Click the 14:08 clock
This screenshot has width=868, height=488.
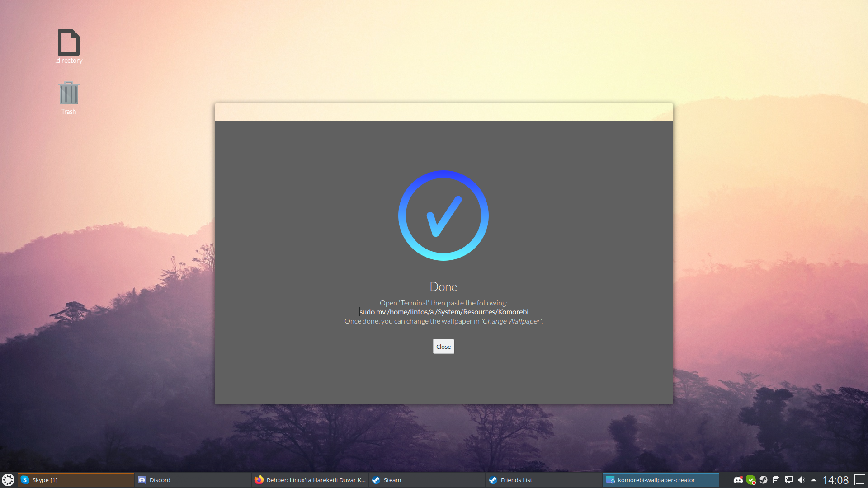point(835,480)
